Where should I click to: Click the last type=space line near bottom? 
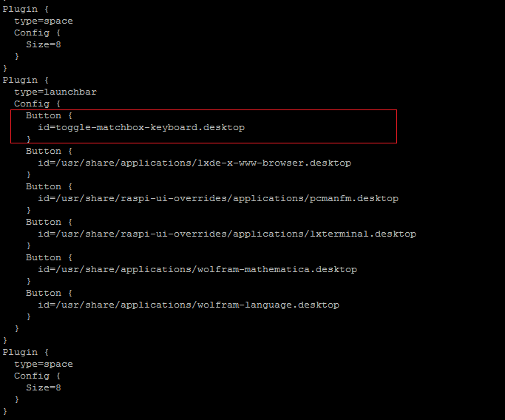43,364
